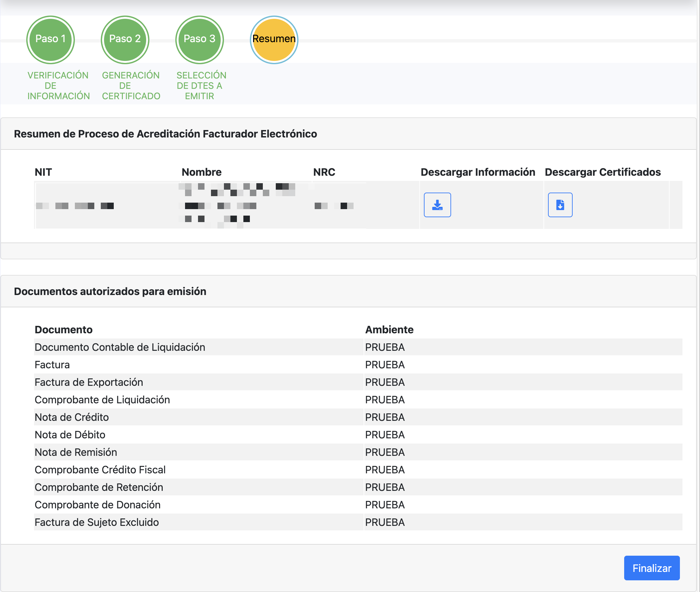Select the yellow Resumen step circle

274,39
